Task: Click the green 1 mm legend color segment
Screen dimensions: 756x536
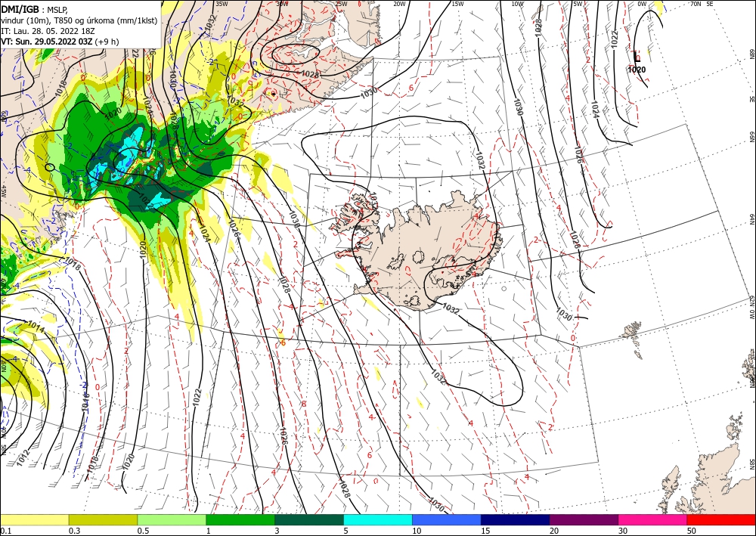Action: (240, 519)
